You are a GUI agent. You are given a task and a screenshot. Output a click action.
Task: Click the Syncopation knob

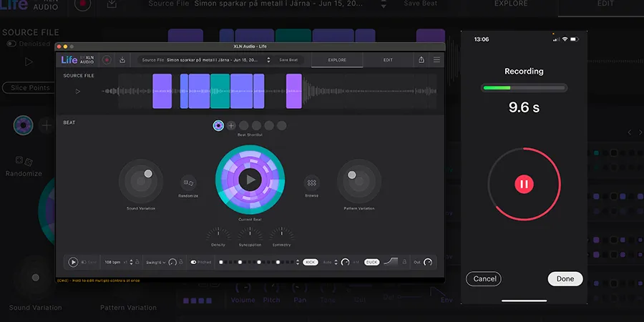tap(250, 234)
